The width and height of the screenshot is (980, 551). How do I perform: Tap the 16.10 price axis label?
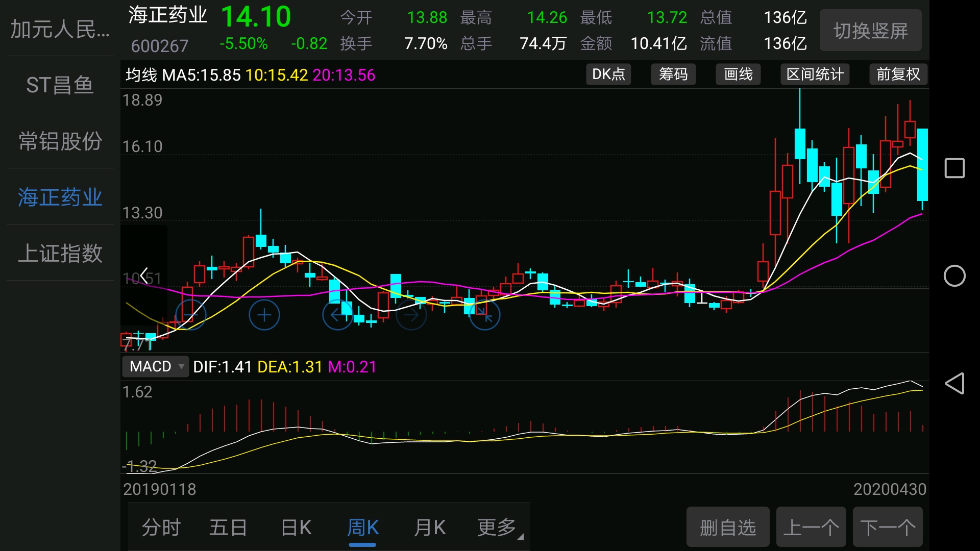click(x=142, y=146)
